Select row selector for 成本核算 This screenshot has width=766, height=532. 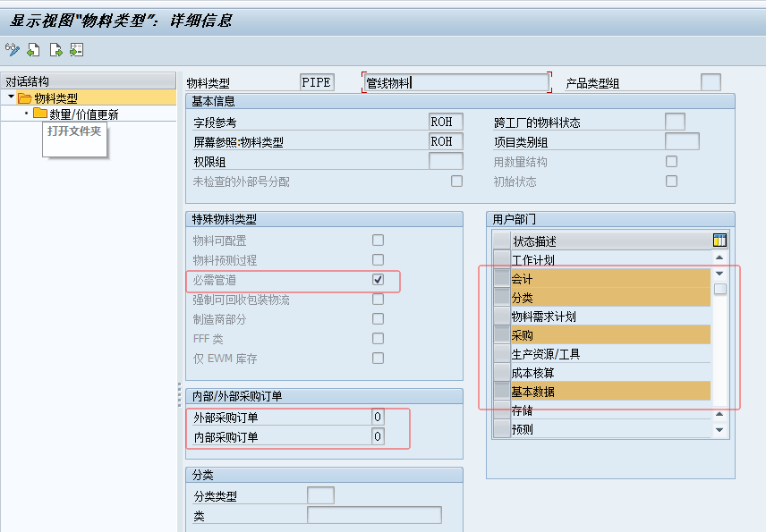pyautogui.click(x=502, y=372)
